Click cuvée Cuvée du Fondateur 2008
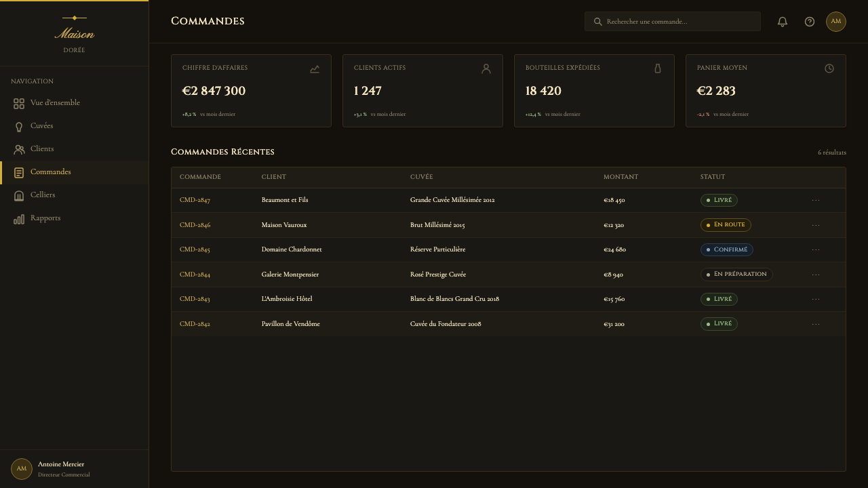 click(x=446, y=324)
